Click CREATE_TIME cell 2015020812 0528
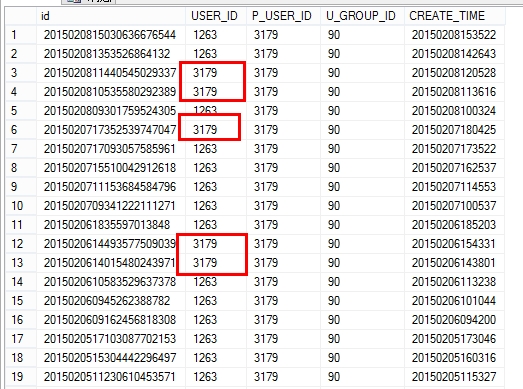This screenshot has width=523, height=389. pos(454,73)
